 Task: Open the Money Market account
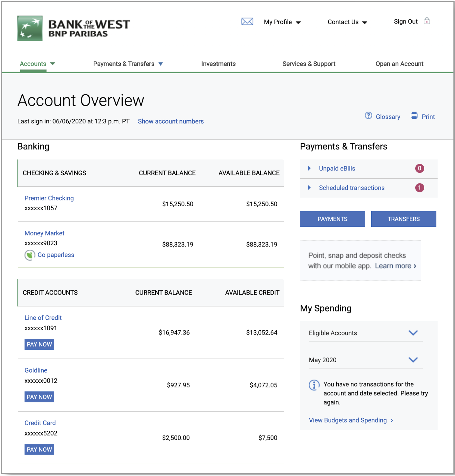(x=44, y=233)
